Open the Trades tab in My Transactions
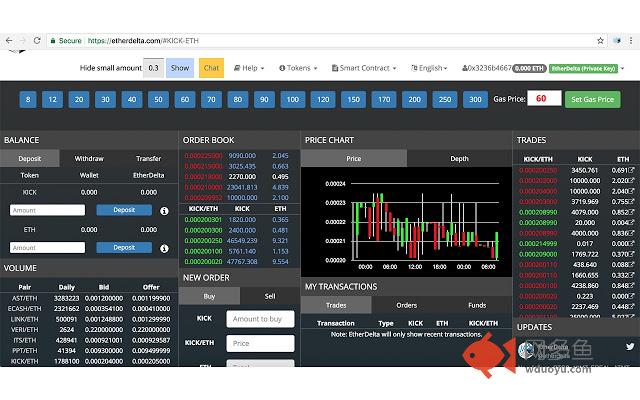Viewport: 640px width, 400px height. click(x=336, y=305)
